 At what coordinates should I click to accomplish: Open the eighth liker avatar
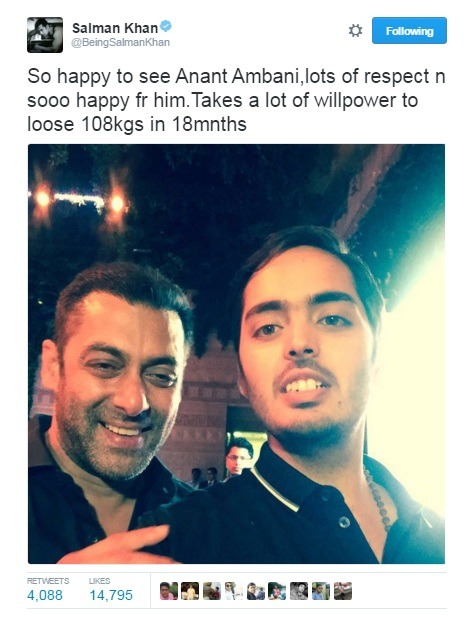320,591
